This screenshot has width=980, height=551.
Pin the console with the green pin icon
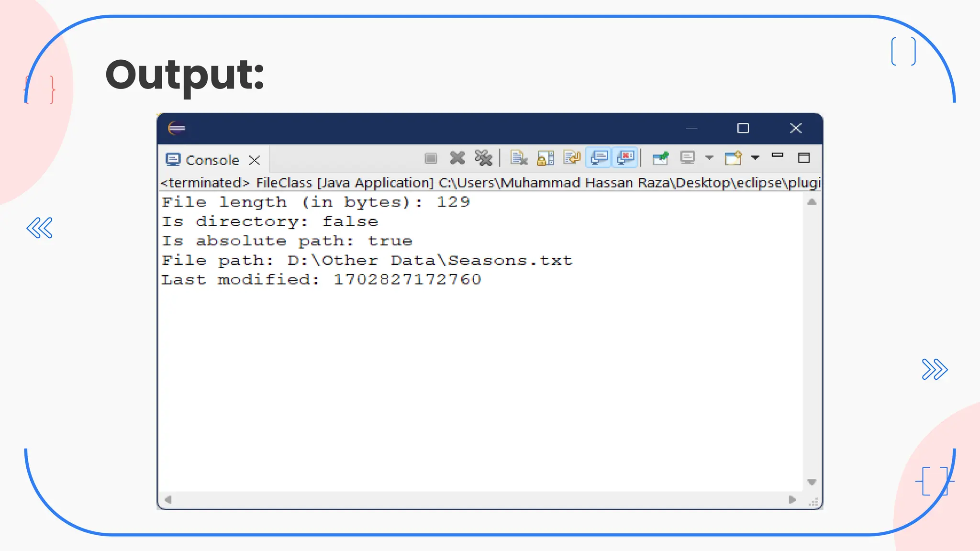661,158
